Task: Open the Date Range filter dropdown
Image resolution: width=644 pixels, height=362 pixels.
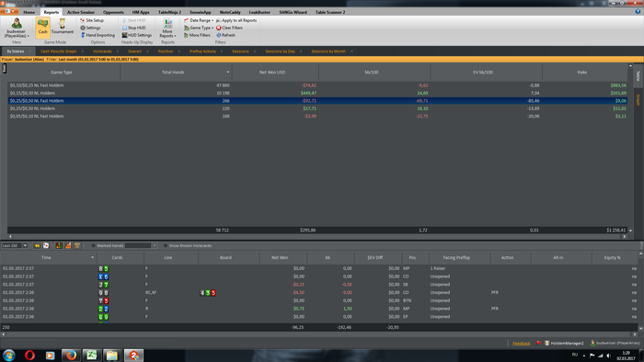Action: click(x=199, y=20)
